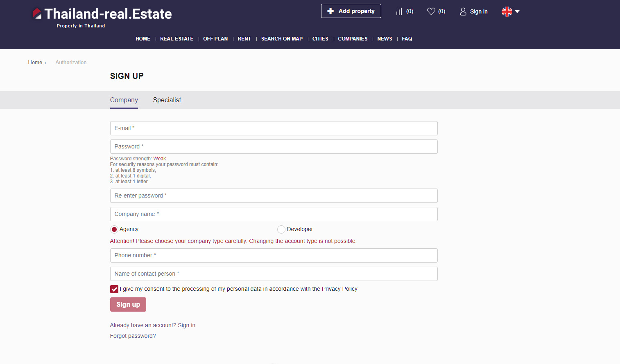620x364 pixels.
Task: Click the UK flag language icon
Action: (507, 11)
